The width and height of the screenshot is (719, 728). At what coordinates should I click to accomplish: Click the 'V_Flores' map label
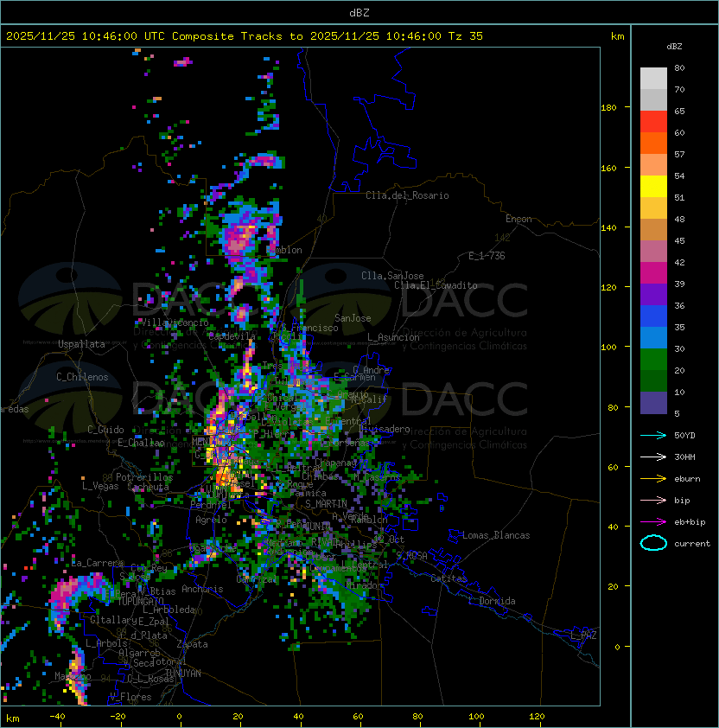click(130, 697)
